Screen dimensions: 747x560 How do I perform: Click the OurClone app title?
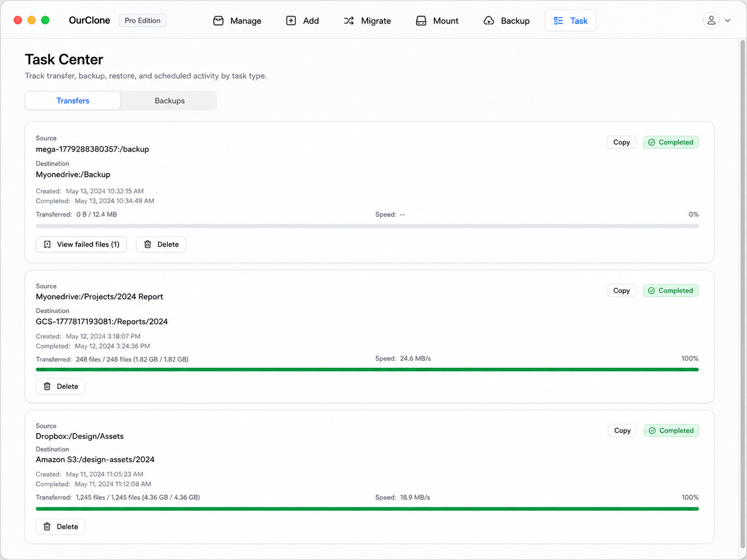(x=89, y=20)
